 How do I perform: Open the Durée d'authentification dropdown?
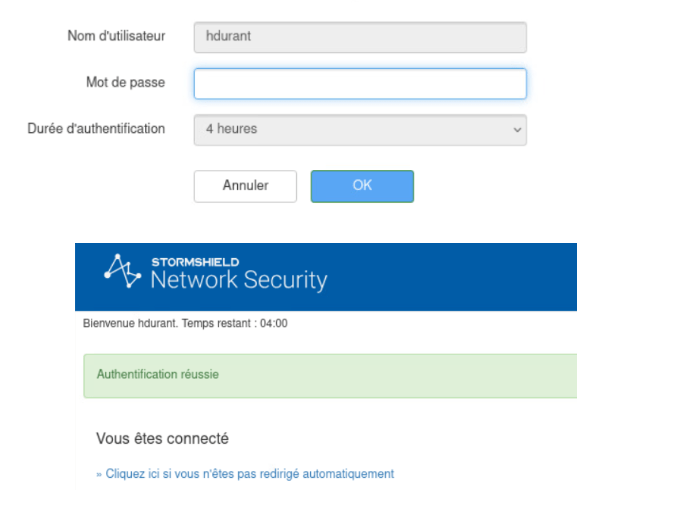[360, 130]
